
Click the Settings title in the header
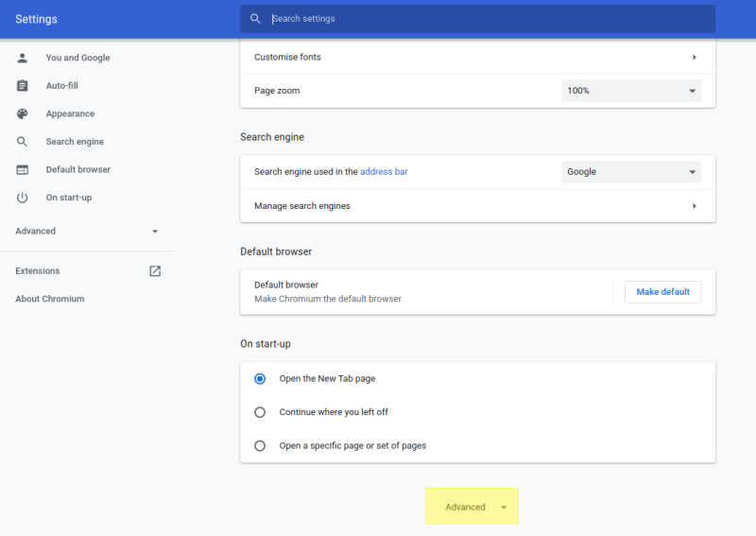point(36,19)
